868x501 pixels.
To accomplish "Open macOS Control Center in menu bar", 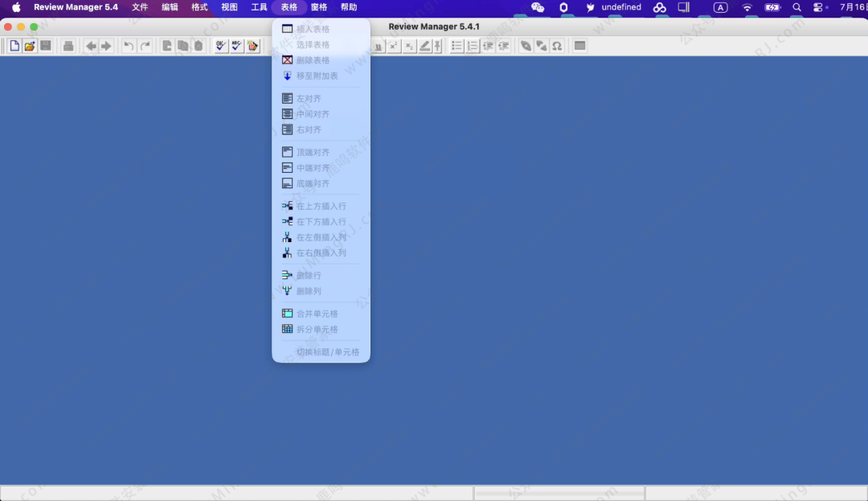I will [819, 7].
